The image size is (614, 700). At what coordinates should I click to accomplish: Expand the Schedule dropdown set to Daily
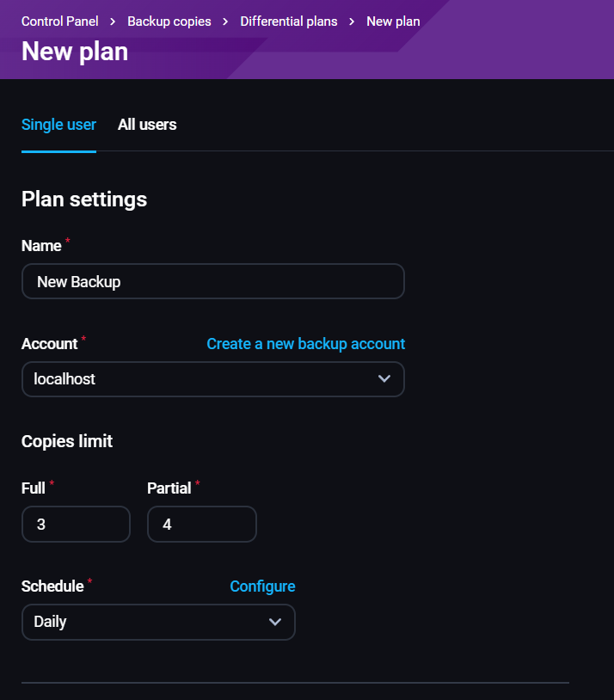pyautogui.click(x=158, y=622)
